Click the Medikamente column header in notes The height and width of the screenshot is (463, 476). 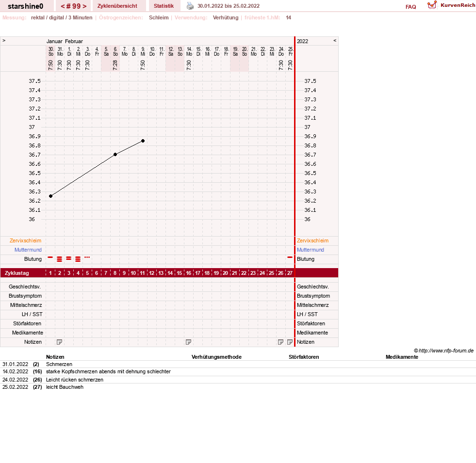pos(402,357)
